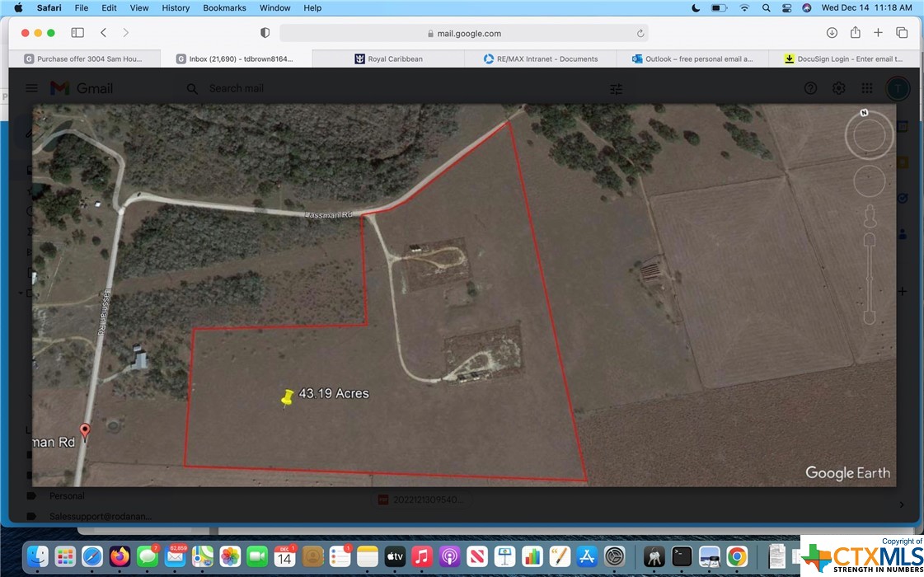The width and height of the screenshot is (924, 577).
Task: Click the Search mail field
Action: [x=396, y=88]
